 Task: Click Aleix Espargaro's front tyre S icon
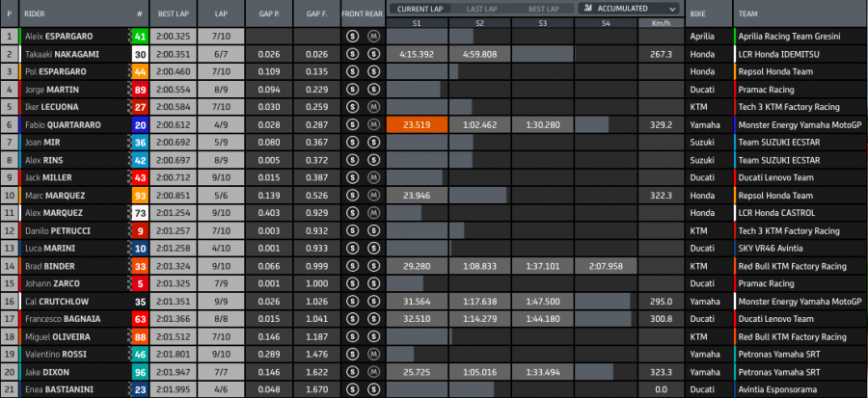(351, 37)
